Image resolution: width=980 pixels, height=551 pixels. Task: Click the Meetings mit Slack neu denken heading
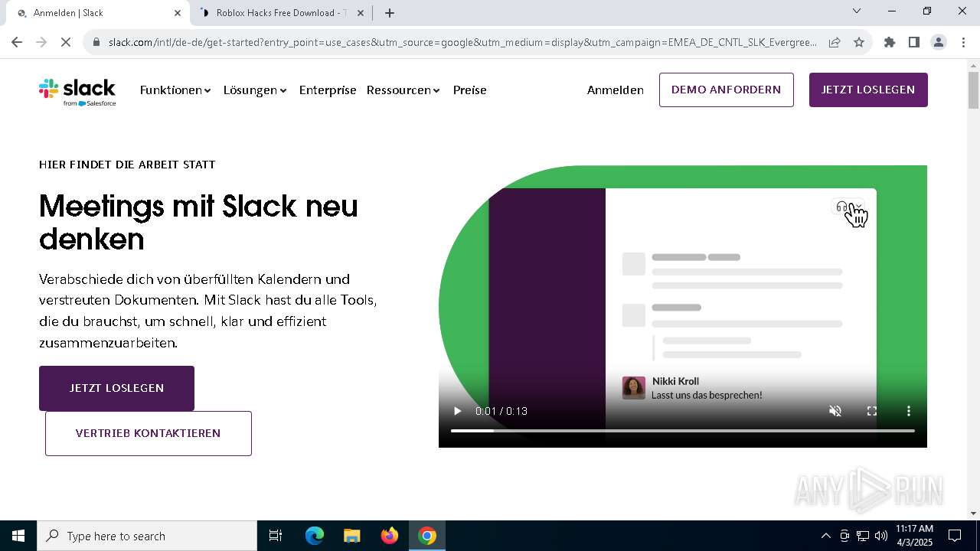(x=198, y=223)
